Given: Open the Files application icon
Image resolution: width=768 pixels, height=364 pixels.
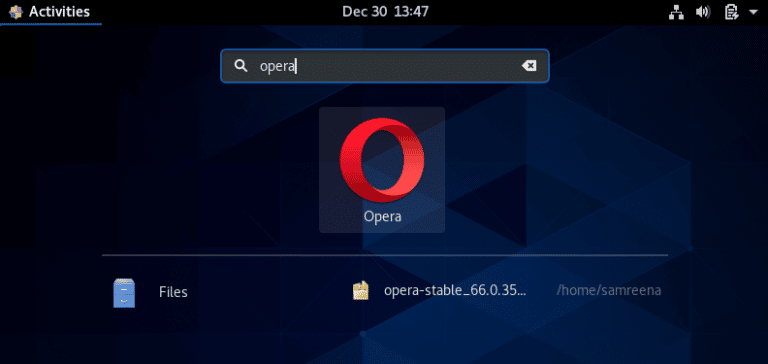Looking at the screenshot, I should [x=124, y=293].
